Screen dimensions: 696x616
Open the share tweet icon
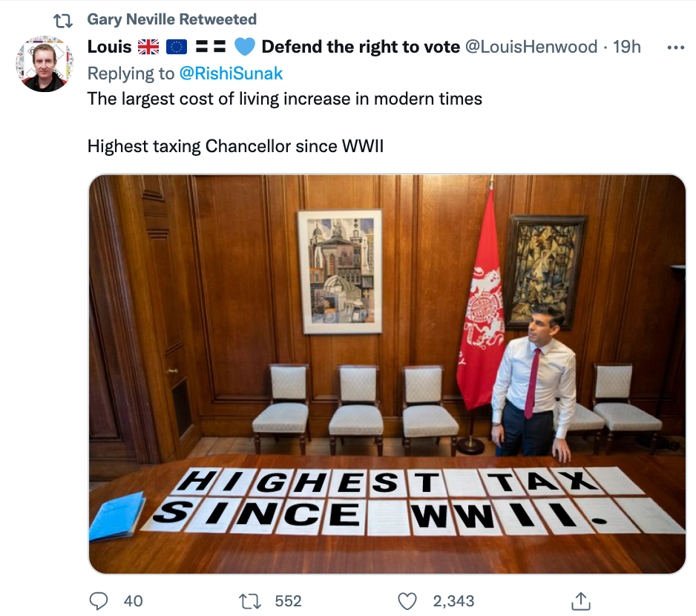pyautogui.click(x=581, y=600)
